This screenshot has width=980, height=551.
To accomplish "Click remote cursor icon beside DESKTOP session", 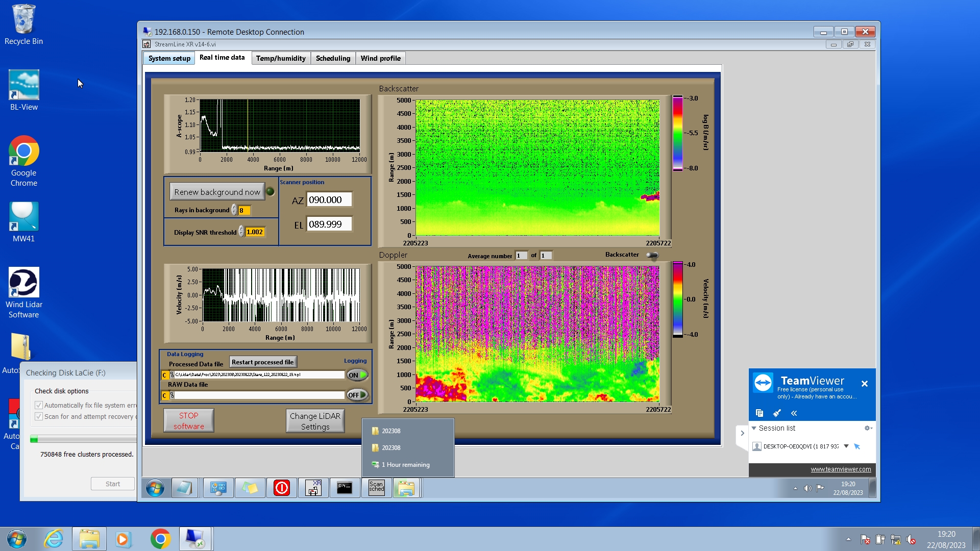I will coord(857,446).
